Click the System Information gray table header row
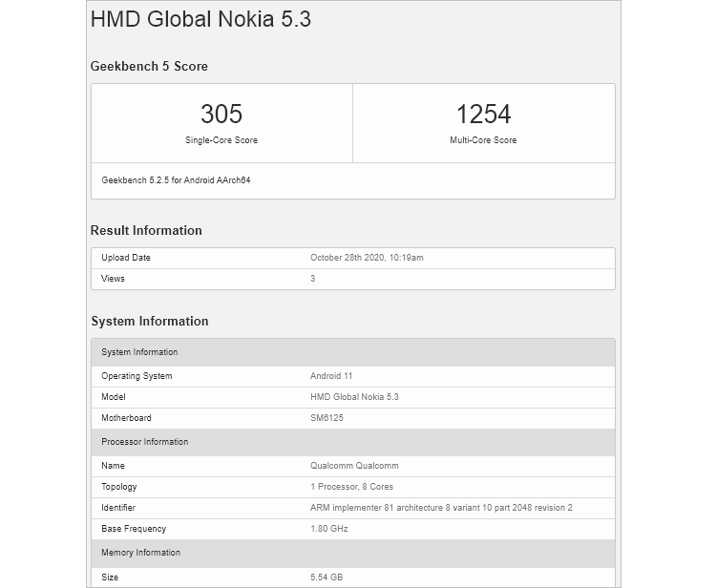Viewport: 716px width, 588px height. 353,352
